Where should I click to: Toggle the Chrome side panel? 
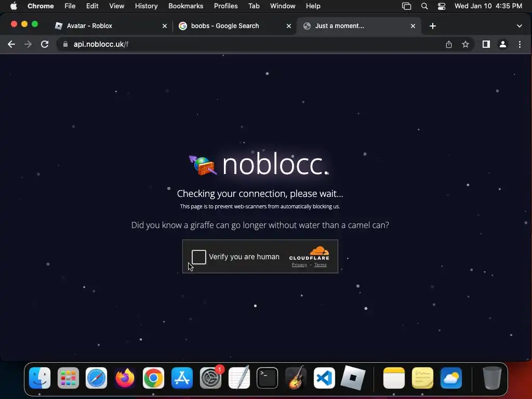tap(486, 45)
